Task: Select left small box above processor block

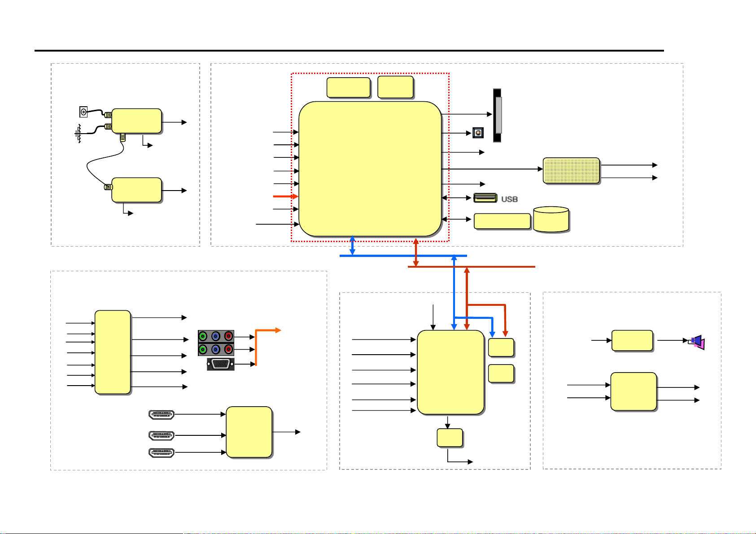Action: 349,87
